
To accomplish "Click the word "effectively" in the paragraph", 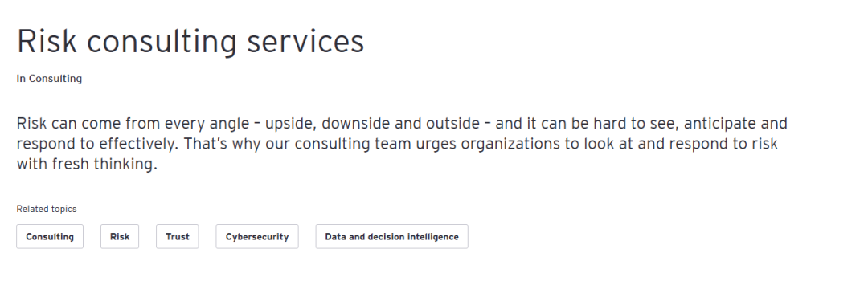I will [x=139, y=145].
